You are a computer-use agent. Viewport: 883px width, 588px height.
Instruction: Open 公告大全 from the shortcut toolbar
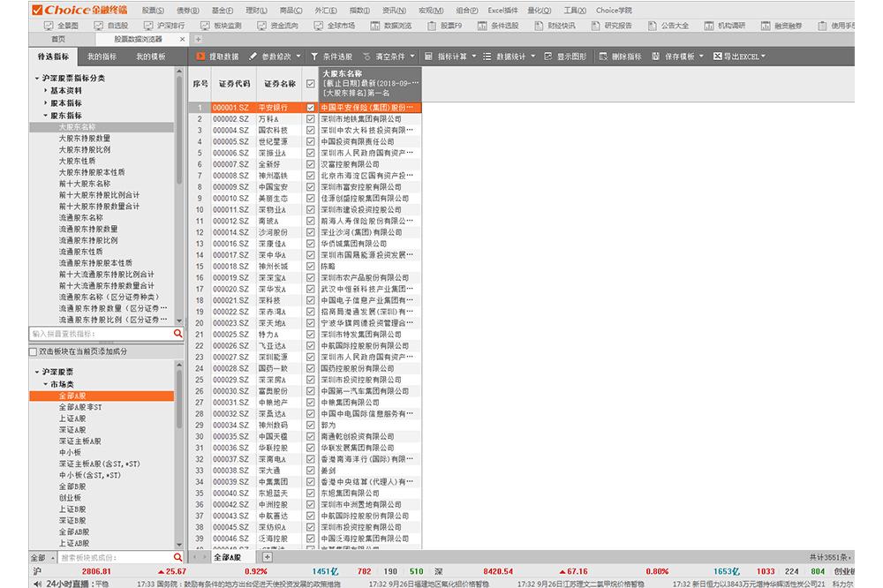pos(668,26)
